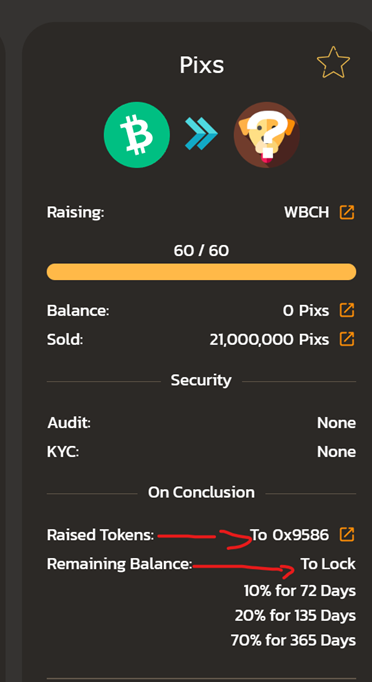
Task: Select the Pixs title heading
Action: click(x=201, y=65)
